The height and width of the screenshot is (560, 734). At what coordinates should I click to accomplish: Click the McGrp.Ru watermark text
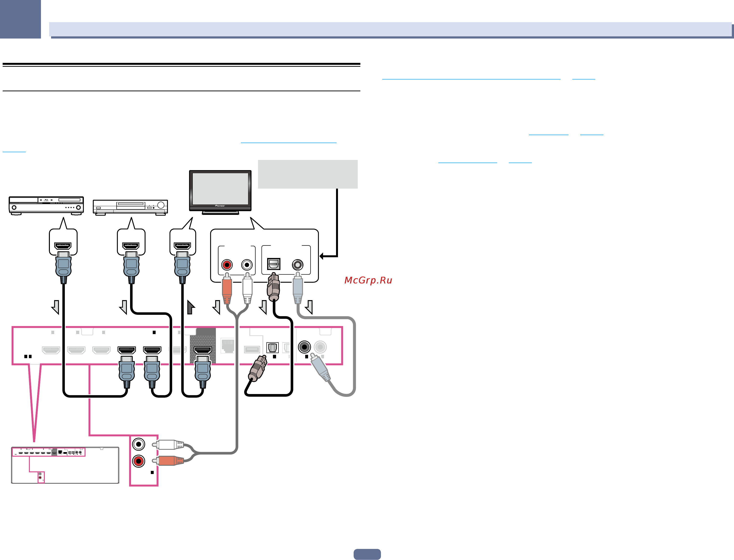click(x=368, y=280)
